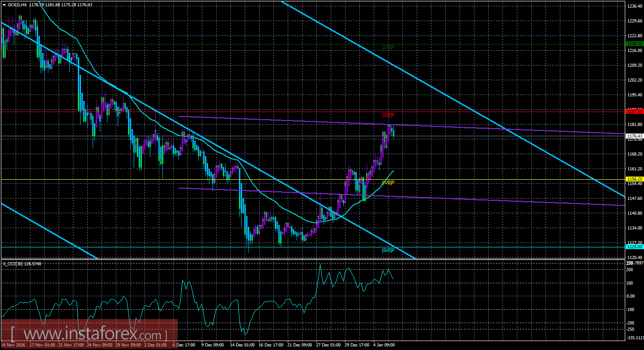Click the 1134.00 price scale value

point(635,228)
